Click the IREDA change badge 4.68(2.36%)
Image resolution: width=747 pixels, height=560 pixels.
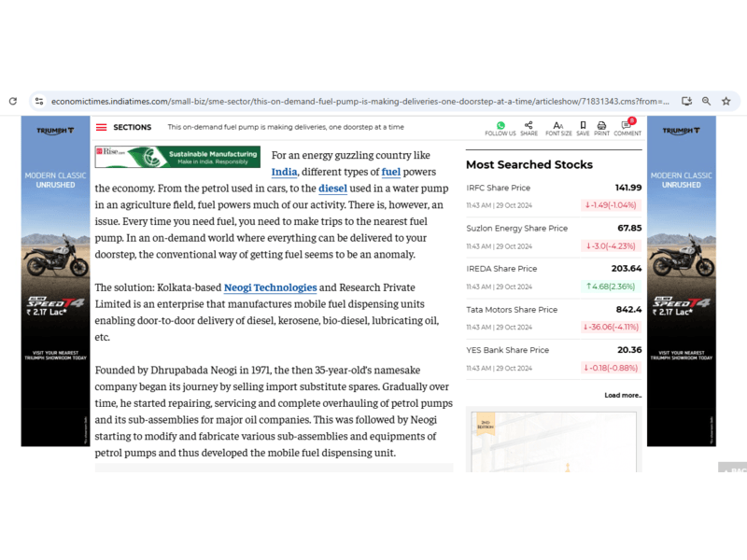(611, 287)
